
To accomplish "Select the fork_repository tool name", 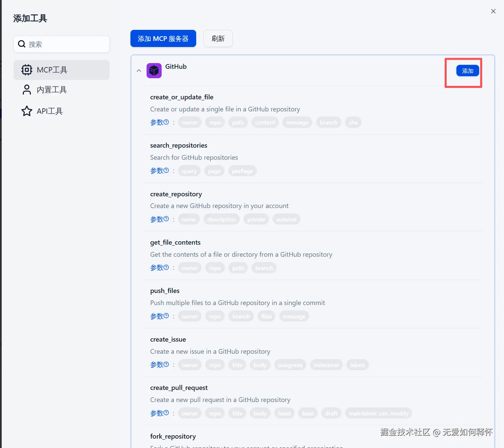I will pos(173,436).
